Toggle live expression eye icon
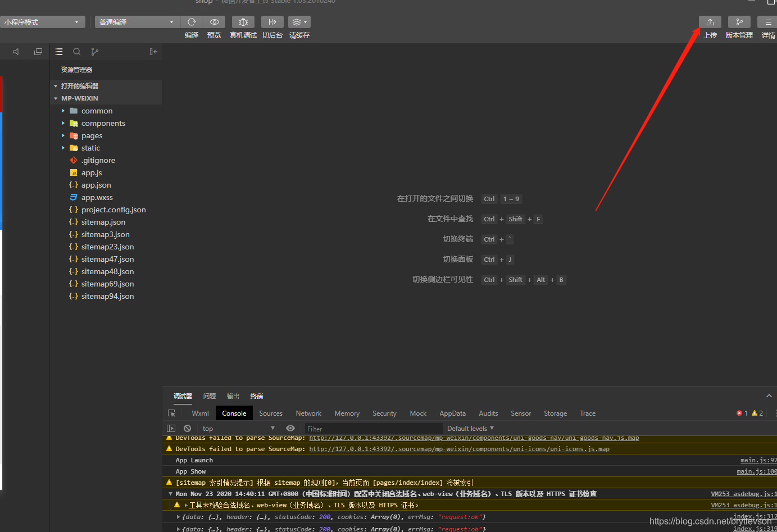Image resolution: width=777 pixels, height=532 pixels. pyautogui.click(x=290, y=429)
